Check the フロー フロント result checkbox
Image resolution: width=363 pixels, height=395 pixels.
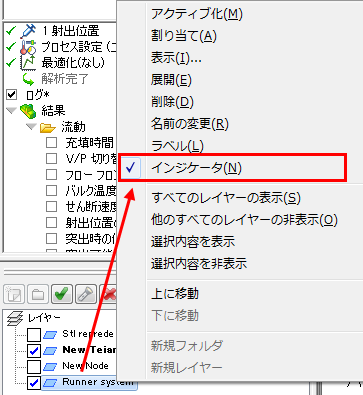click(x=51, y=174)
